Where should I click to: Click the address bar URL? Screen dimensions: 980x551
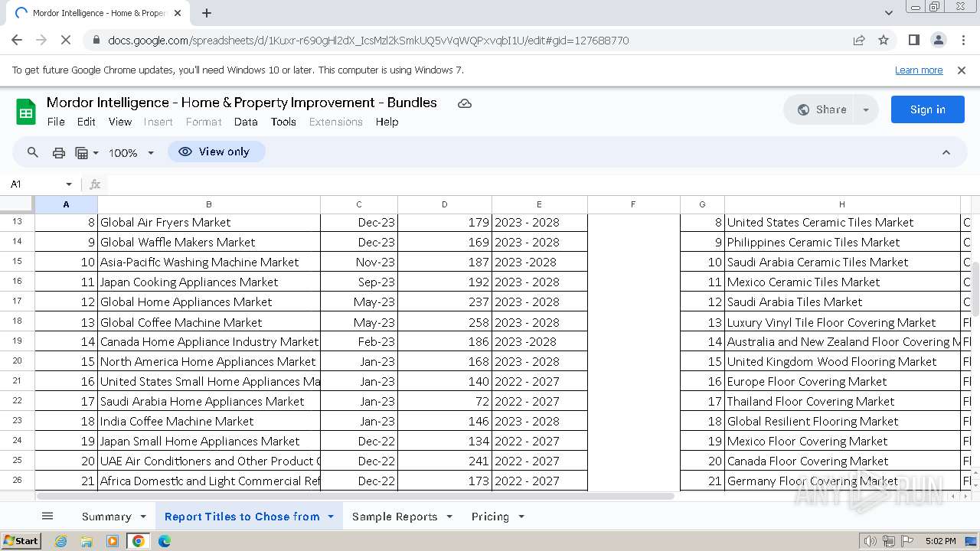coord(368,41)
